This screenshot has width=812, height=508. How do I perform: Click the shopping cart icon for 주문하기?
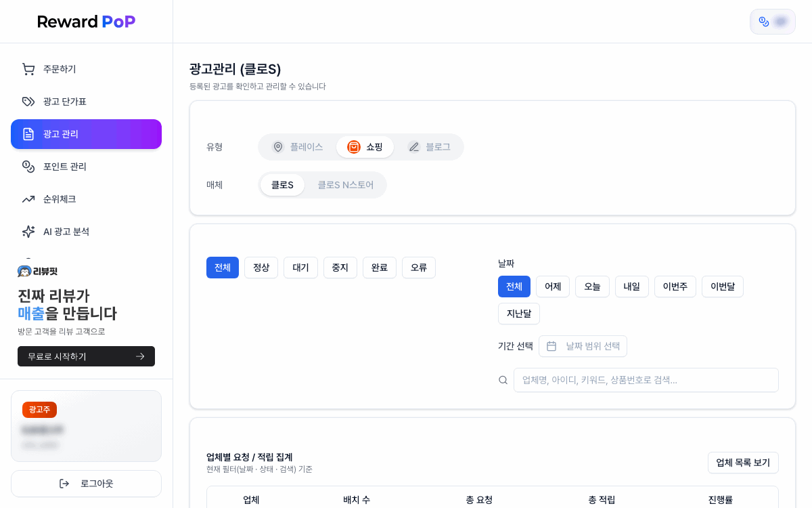(x=28, y=69)
